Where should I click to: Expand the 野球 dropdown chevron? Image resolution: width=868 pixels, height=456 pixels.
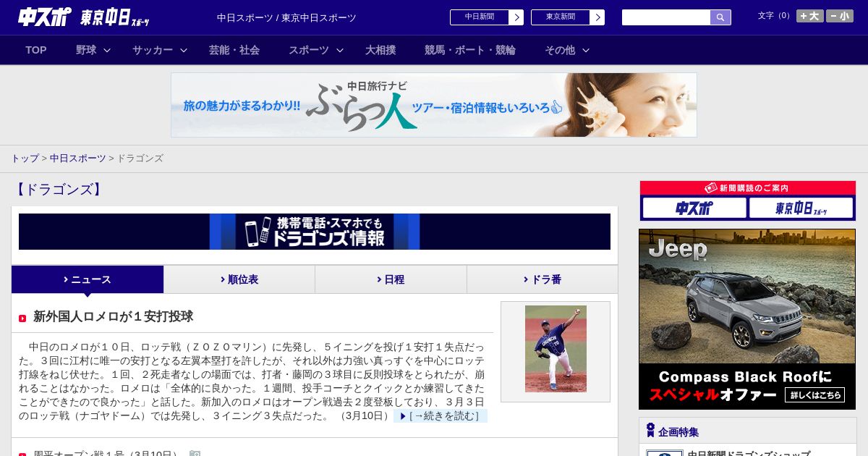(x=107, y=50)
